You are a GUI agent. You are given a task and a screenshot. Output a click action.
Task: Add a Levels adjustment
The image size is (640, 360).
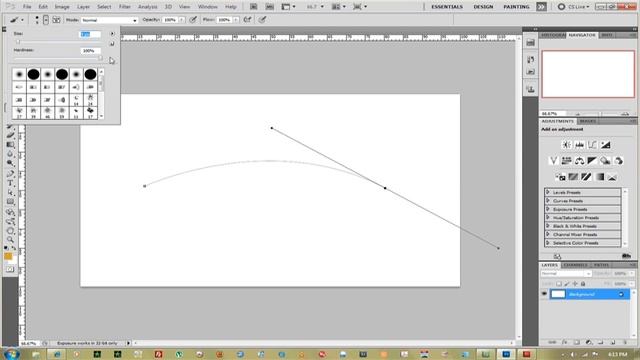(x=579, y=144)
